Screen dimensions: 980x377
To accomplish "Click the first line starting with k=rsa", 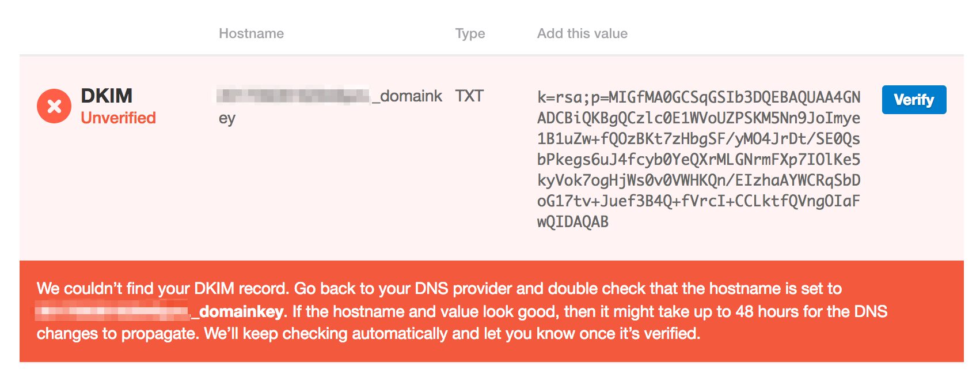I will [x=698, y=97].
